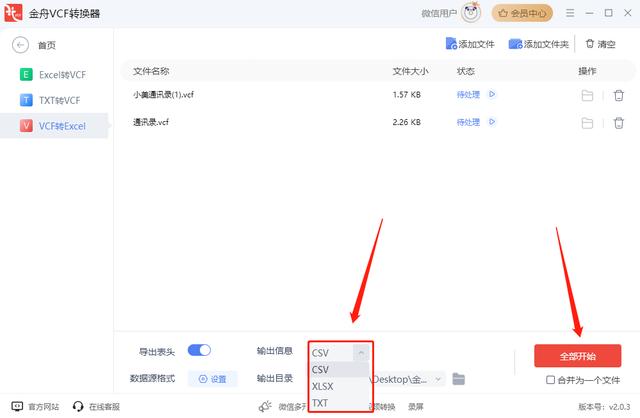Click the 版本号 v2.0.3 label
Screen dimensions: 640x418
point(604,407)
